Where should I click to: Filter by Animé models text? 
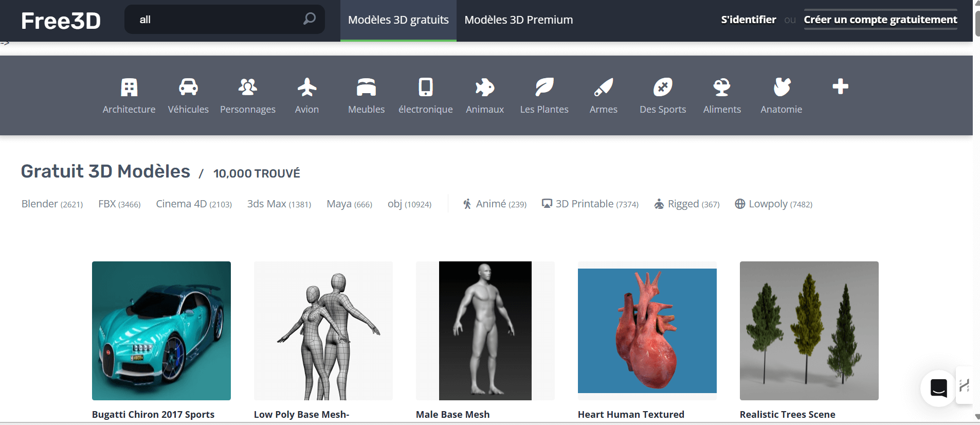pos(501,204)
